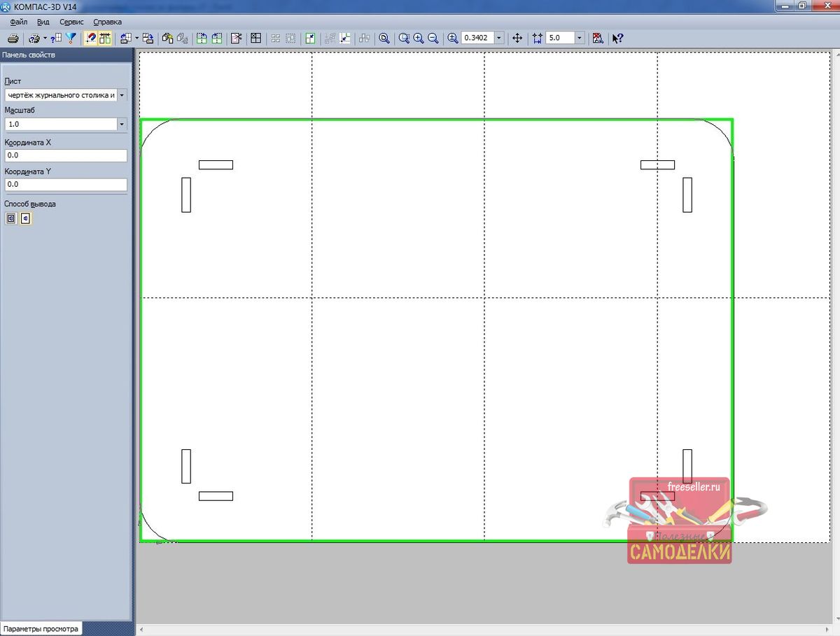
Task: Click the context help arrow icon
Action: pos(617,38)
